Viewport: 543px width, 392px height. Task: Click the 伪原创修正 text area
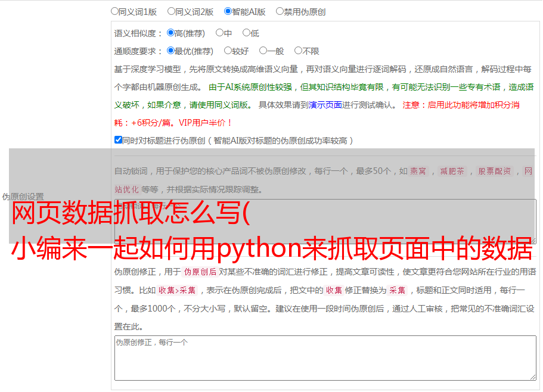click(x=325, y=358)
